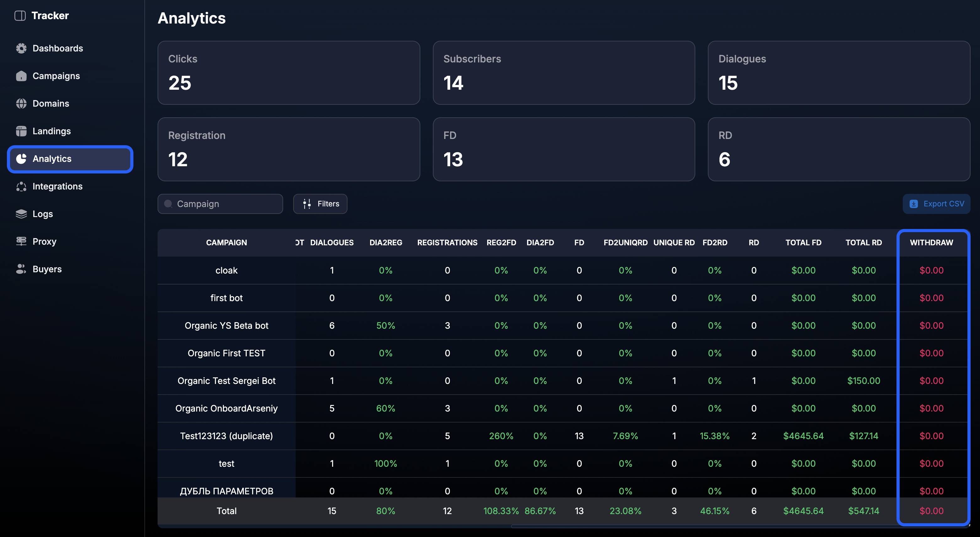Image resolution: width=980 pixels, height=537 pixels.
Task: Click the search icon in Campaign field
Action: pyautogui.click(x=168, y=204)
